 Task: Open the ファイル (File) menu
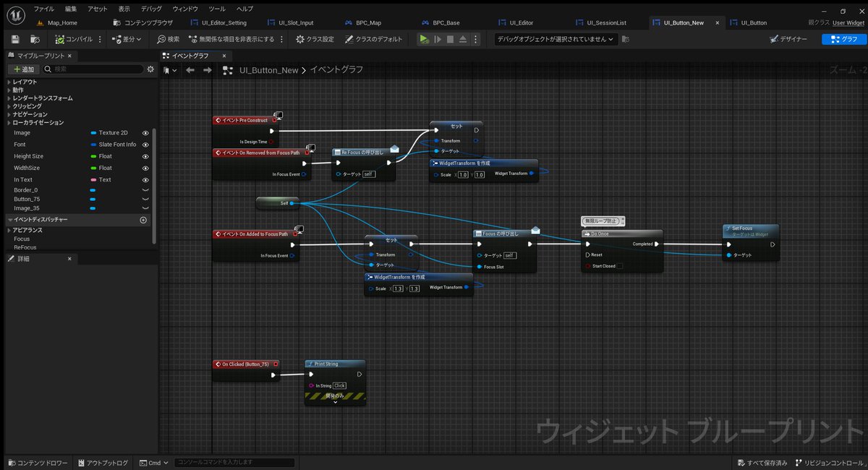pos(43,9)
